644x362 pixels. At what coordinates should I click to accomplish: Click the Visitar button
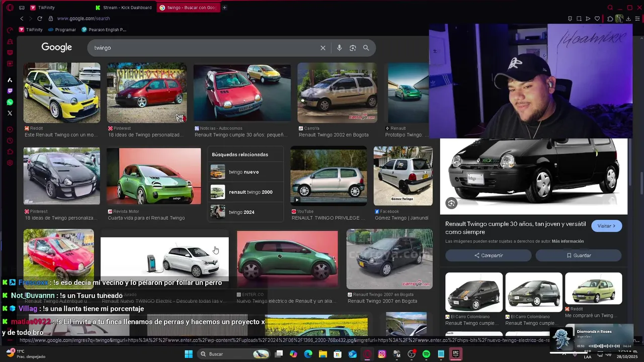pos(606,226)
